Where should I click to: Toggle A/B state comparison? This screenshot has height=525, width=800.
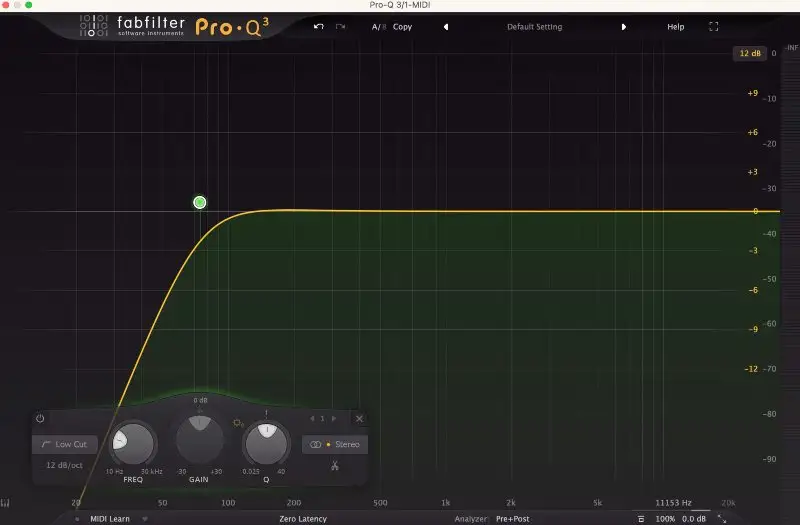378,27
